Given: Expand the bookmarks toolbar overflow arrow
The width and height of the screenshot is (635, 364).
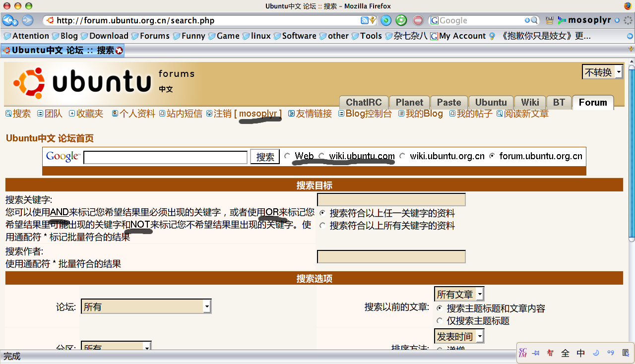Looking at the screenshot, I should coord(630,36).
